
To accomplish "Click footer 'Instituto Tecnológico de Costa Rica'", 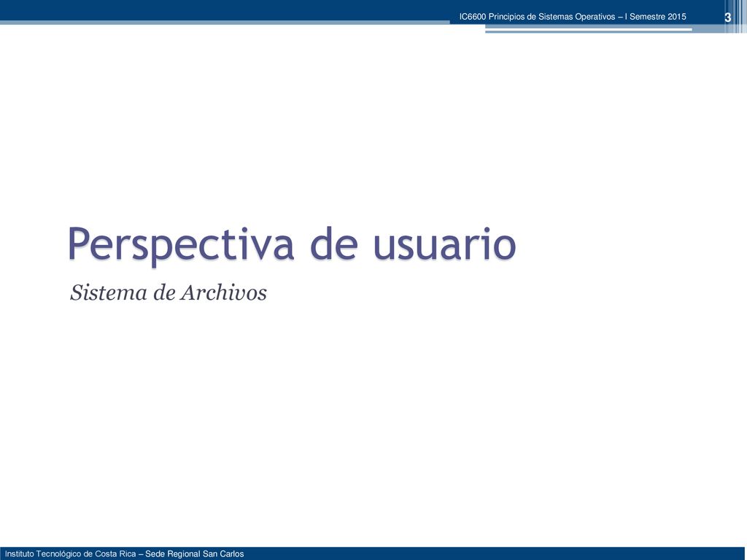I will click(71, 554).
